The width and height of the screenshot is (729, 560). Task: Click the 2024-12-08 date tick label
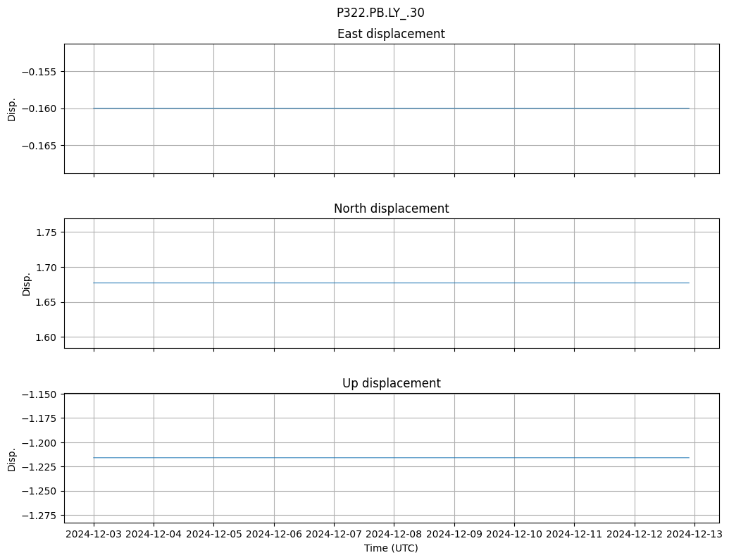pos(394,534)
